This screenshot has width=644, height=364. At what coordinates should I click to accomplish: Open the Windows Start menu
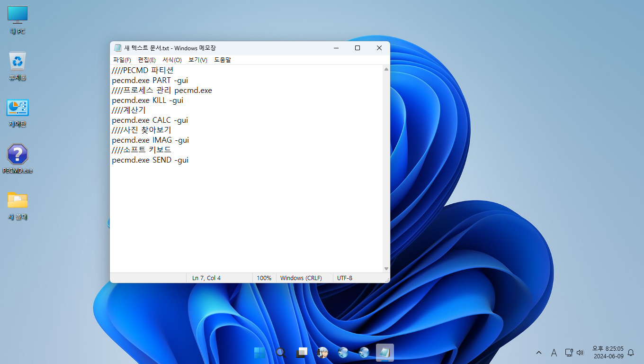point(260,353)
